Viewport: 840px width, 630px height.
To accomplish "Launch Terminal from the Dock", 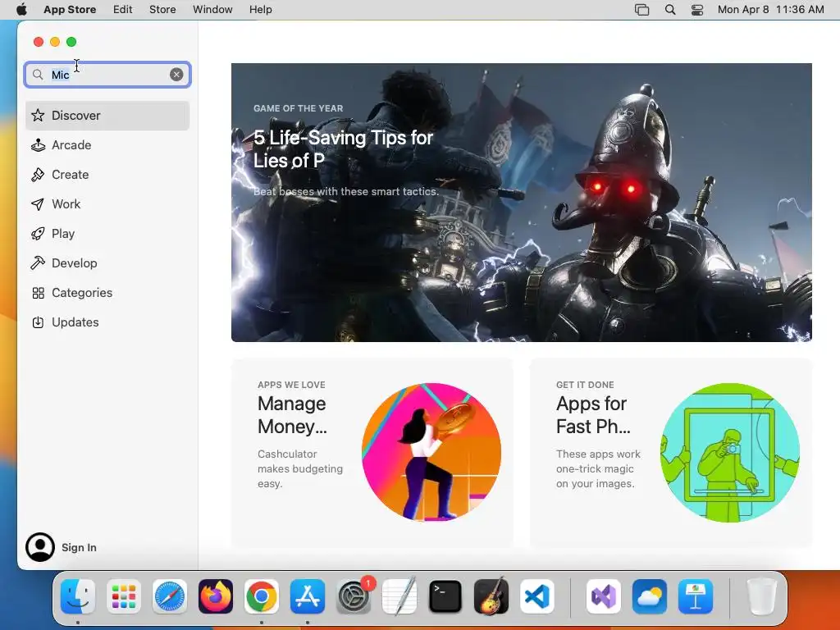I will (445, 596).
